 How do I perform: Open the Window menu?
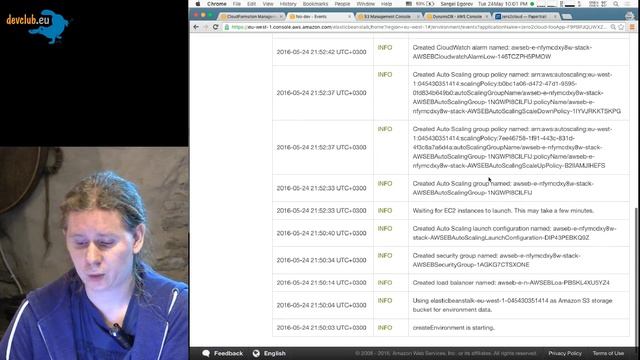pos(366,4)
